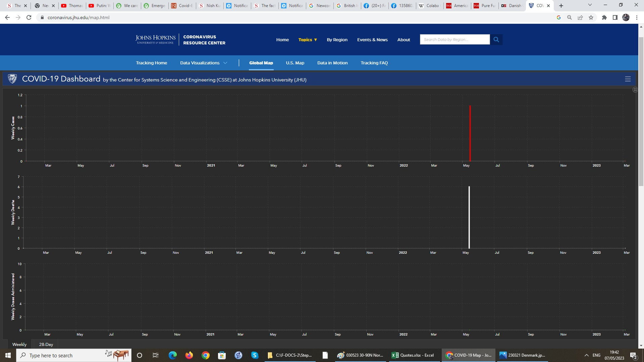Click the browser share page icon
The height and width of the screenshot is (362, 644).
(x=580, y=17)
